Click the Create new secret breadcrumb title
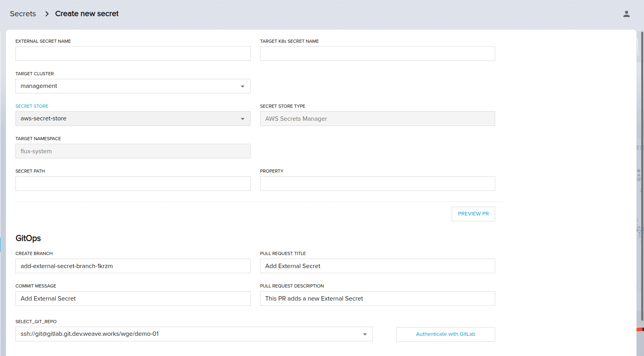 coord(87,14)
